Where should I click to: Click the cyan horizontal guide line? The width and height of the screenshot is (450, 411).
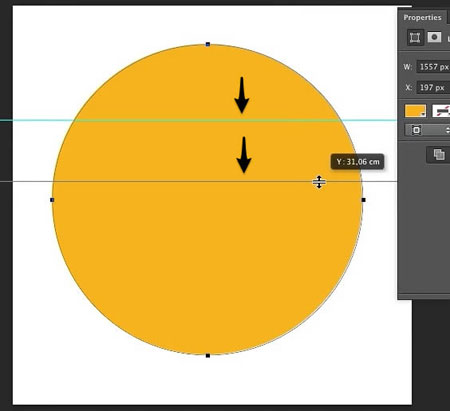tap(198, 120)
